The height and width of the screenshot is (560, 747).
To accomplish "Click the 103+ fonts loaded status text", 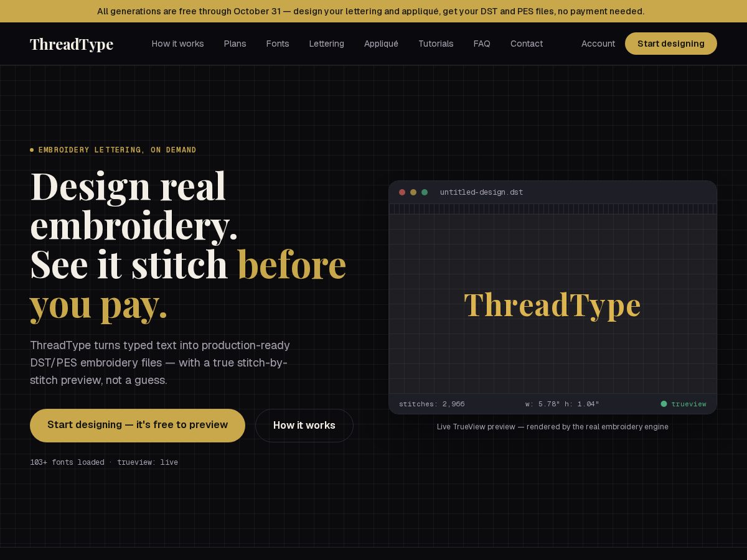I will pos(104,462).
